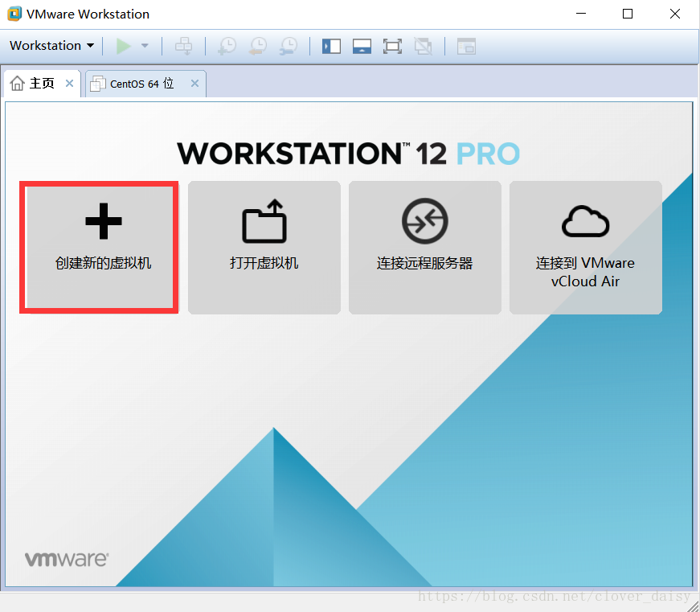Minimize the VMware Workstation window
The width and height of the screenshot is (700, 612).
point(581,14)
